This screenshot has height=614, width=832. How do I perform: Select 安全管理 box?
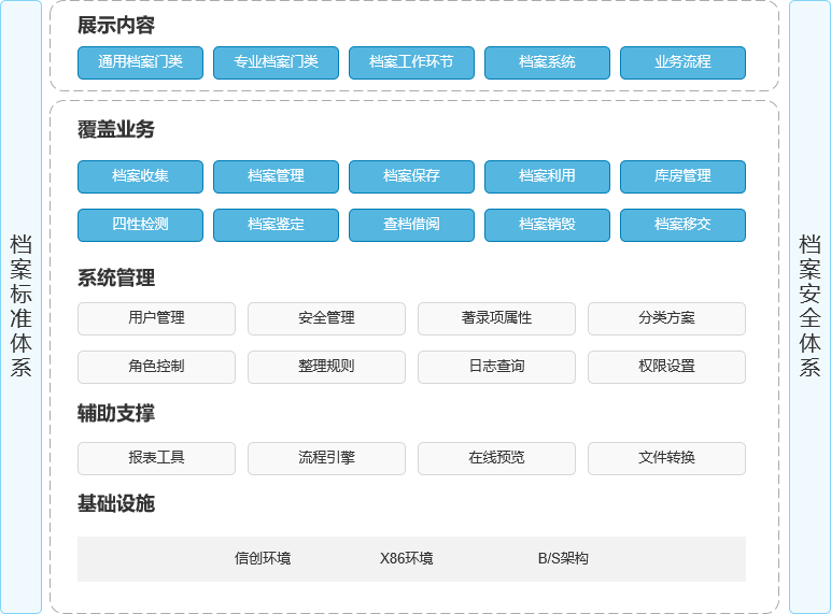pos(326,318)
